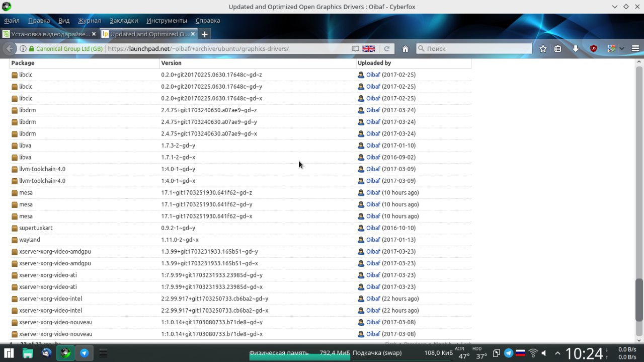644x362 pixels.
Task: Click the Russian flag keyboard layout indicator
Action: (x=521, y=353)
